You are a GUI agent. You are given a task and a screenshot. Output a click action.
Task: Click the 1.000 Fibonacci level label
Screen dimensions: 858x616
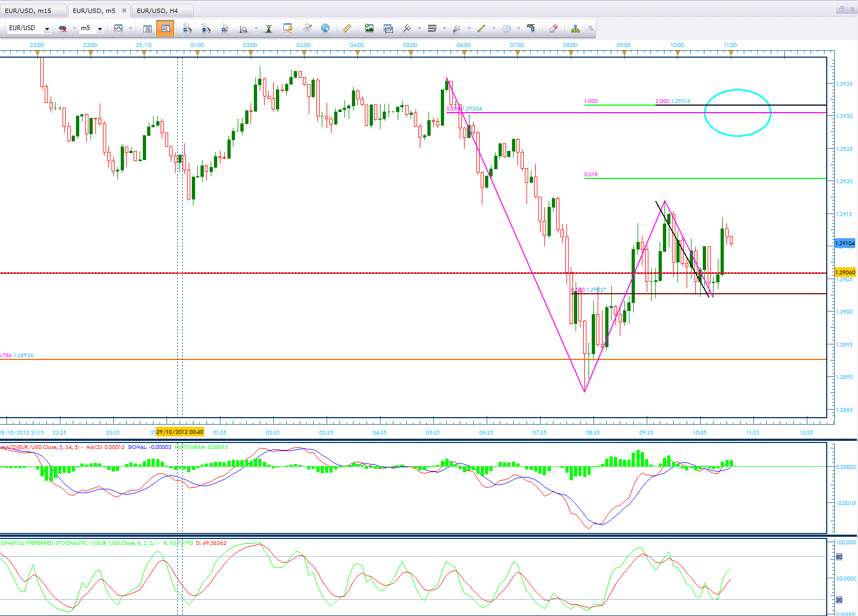pos(591,101)
